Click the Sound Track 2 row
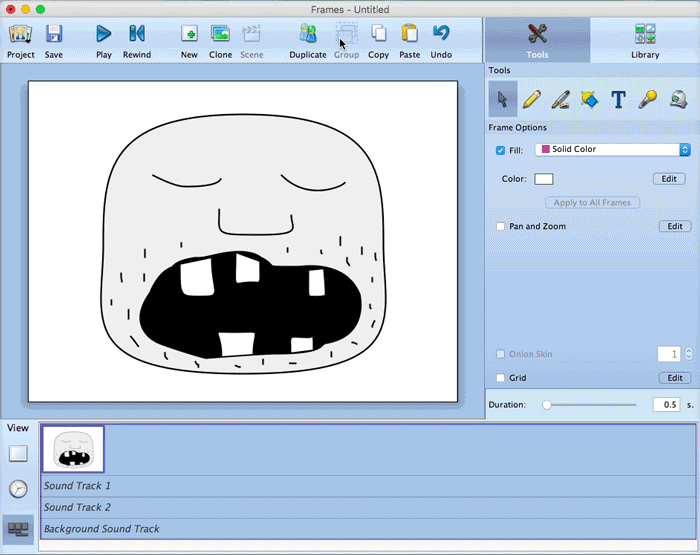Image resolution: width=700 pixels, height=555 pixels. pos(368,507)
